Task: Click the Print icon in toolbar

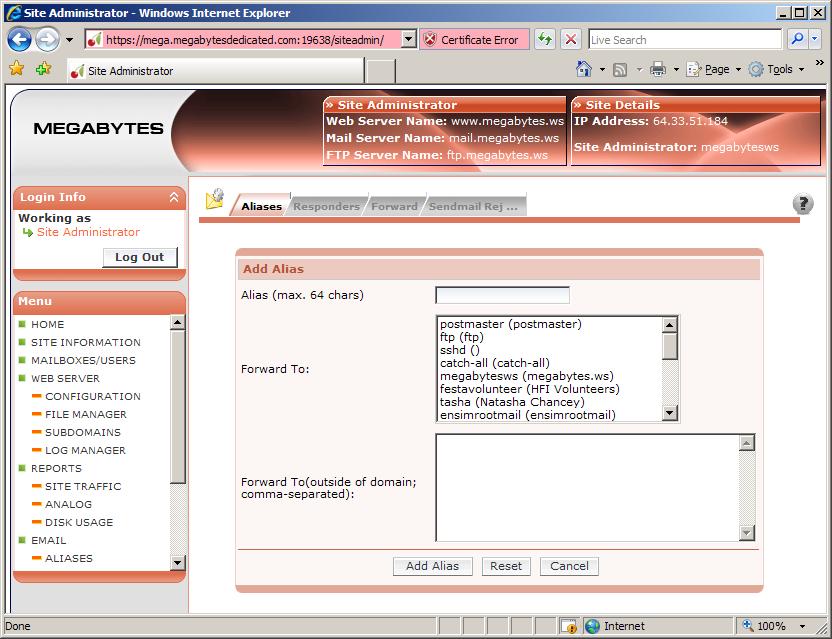Action: [x=658, y=69]
